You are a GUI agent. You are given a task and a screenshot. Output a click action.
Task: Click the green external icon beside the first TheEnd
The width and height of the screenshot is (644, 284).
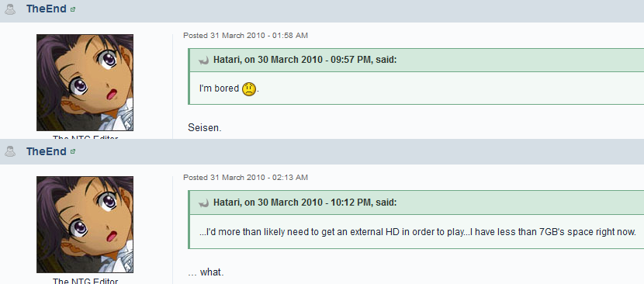click(x=73, y=9)
